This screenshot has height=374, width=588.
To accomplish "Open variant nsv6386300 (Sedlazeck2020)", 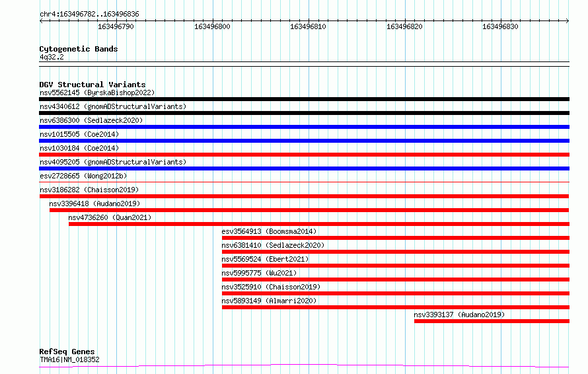I will [x=91, y=120].
